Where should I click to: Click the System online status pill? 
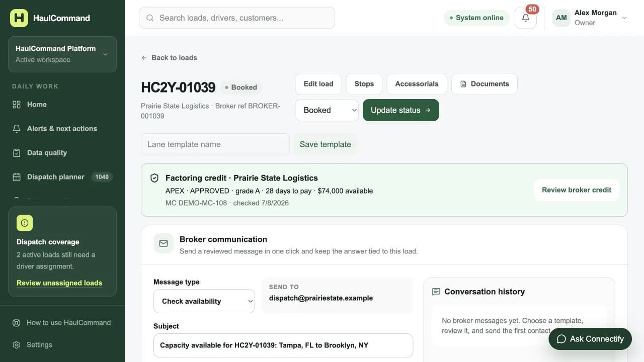476,18
